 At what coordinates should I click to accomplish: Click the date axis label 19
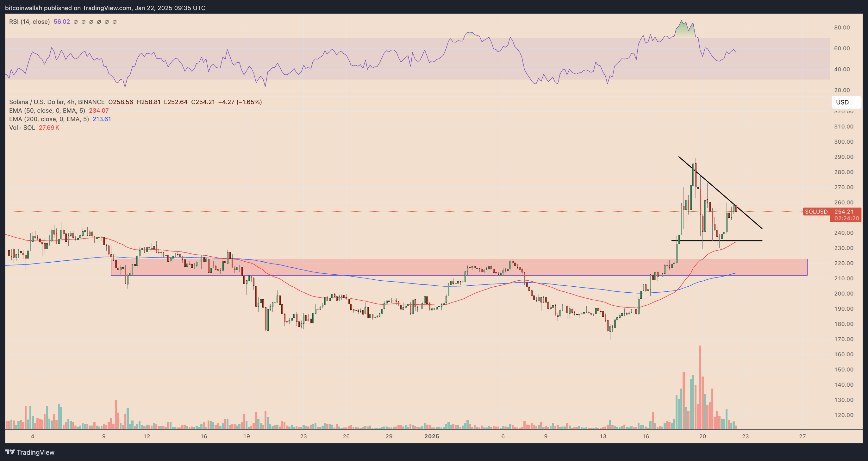[247, 436]
